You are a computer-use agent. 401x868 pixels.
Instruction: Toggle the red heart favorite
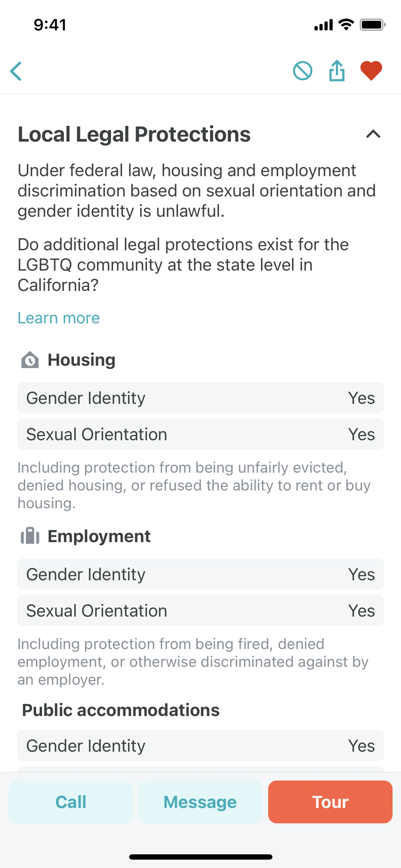click(371, 71)
